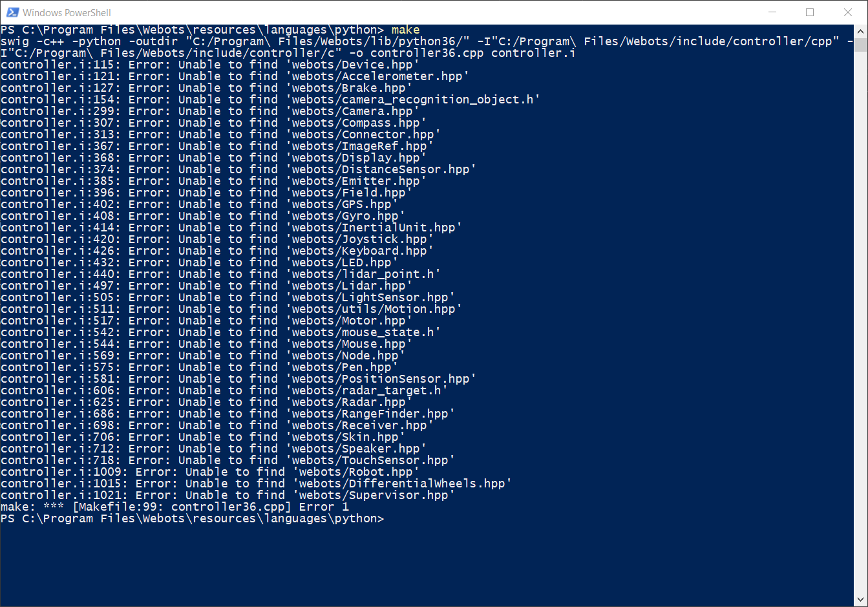Click the Makefile:99 Error 1 line

pos(175,507)
